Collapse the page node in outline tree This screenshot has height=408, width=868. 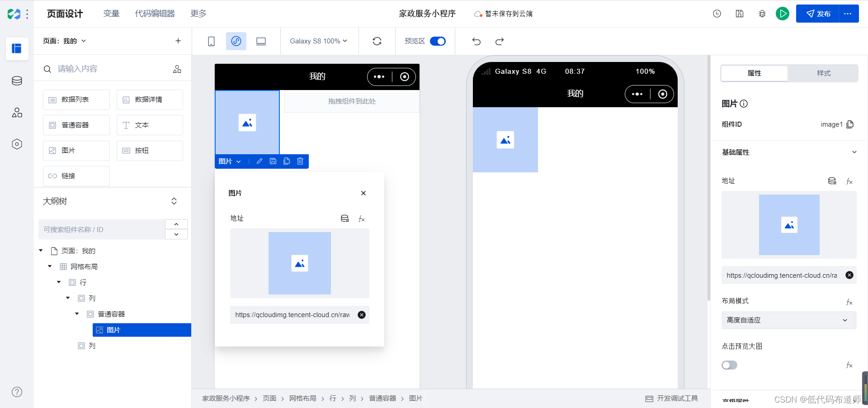click(x=41, y=251)
